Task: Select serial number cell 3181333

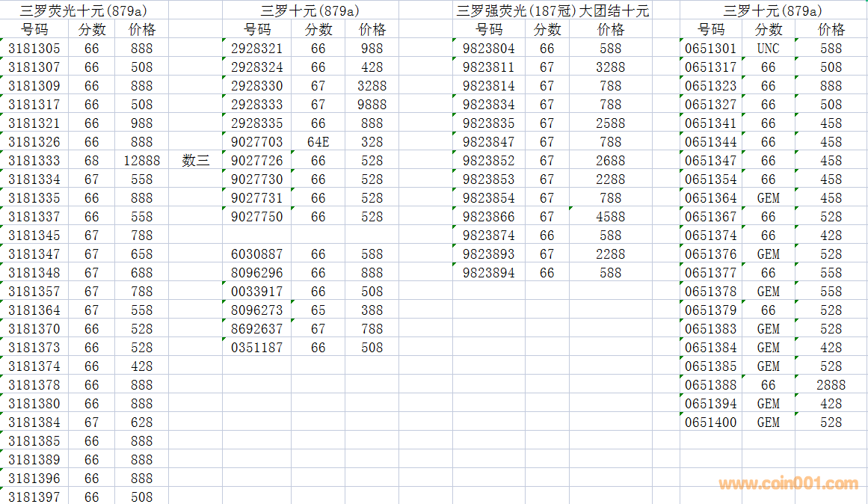Action: [x=34, y=161]
